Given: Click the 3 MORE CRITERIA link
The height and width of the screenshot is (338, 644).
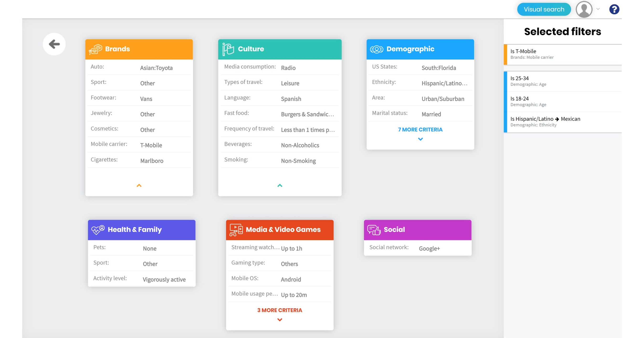Looking at the screenshot, I should [279, 310].
